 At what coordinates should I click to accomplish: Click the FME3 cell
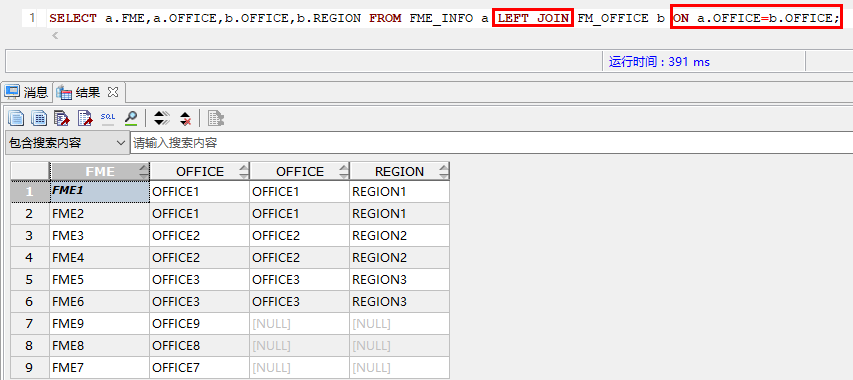tap(100, 235)
